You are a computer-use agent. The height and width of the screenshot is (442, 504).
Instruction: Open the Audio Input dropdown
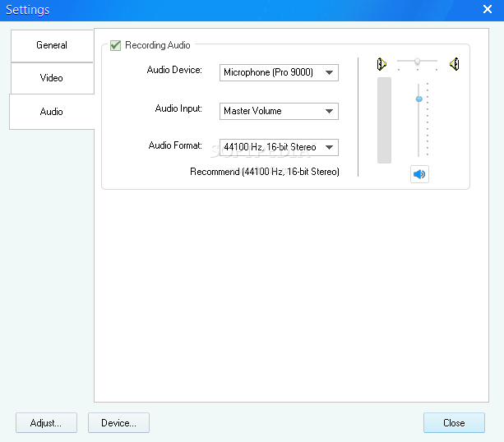point(279,111)
